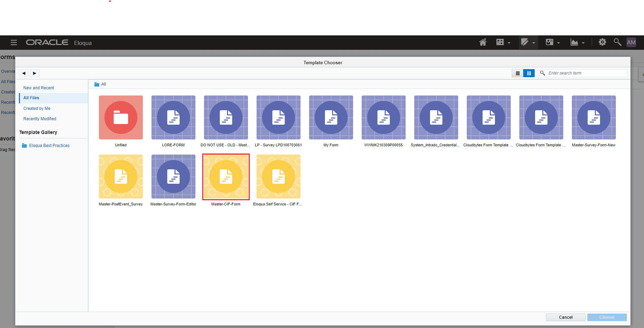Select the DO NOT USE - OLD template
Viewport: 644px width, 328px height.
click(226, 117)
